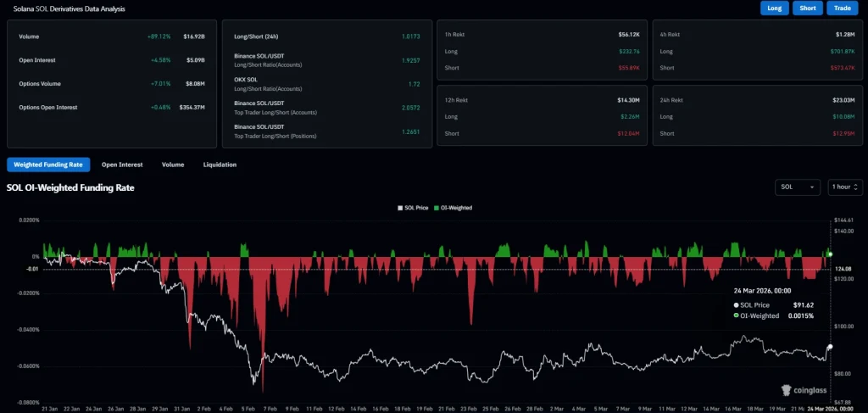The width and height of the screenshot is (868, 413).
Task: Open the Liquidation tab
Action: pyautogui.click(x=220, y=165)
